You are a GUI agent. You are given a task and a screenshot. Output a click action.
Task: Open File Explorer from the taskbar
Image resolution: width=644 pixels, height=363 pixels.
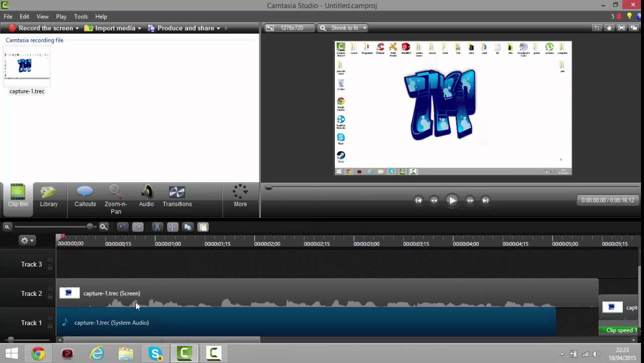(x=126, y=354)
